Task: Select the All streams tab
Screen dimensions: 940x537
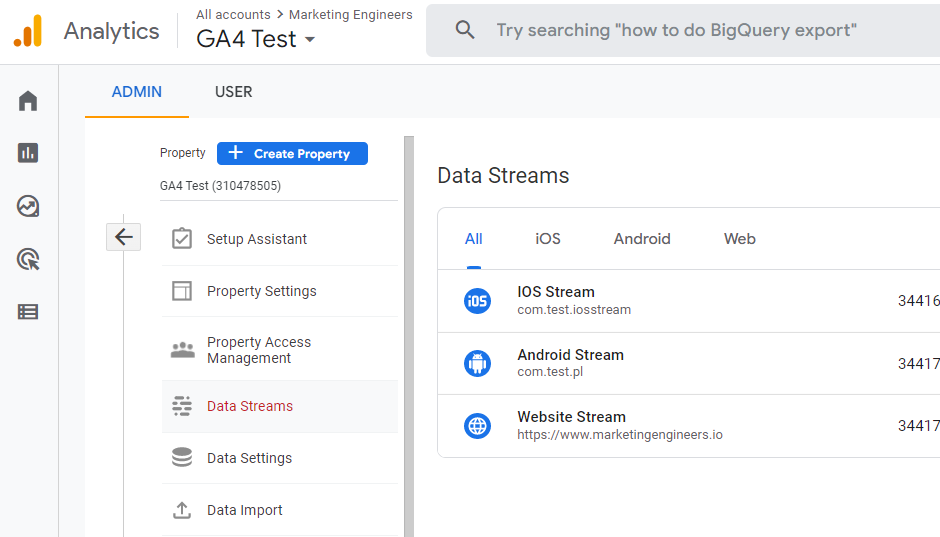Action: [x=474, y=239]
